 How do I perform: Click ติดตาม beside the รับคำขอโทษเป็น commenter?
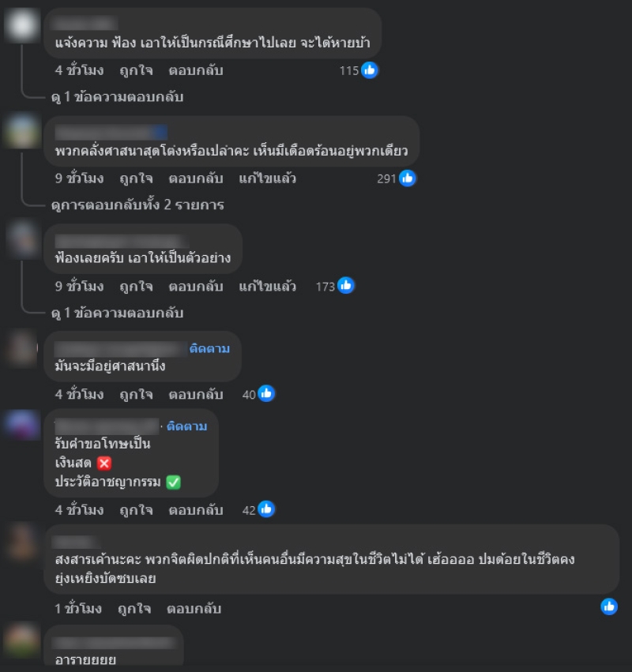tap(186, 426)
